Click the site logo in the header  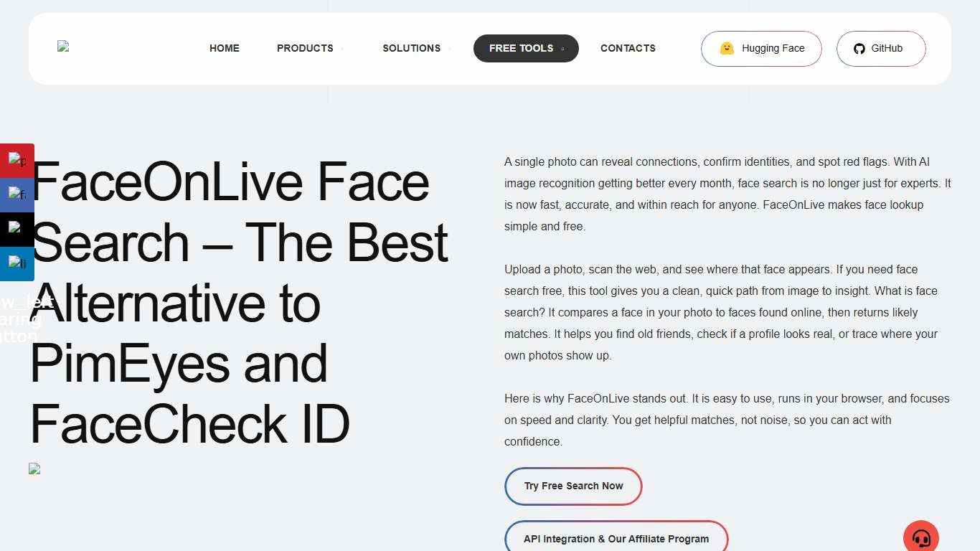click(x=63, y=47)
